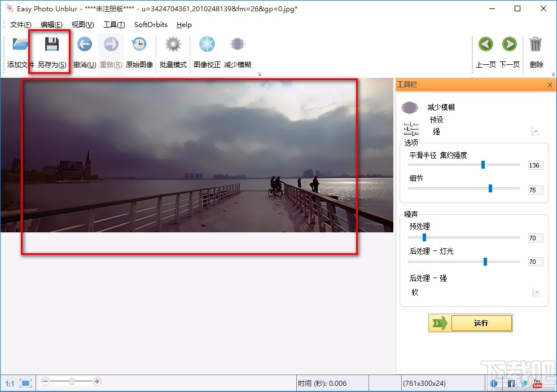The image size is (557, 392).
Task: Expand the toolbar overflow arrow below 减少模糊
Action: click(x=260, y=74)
